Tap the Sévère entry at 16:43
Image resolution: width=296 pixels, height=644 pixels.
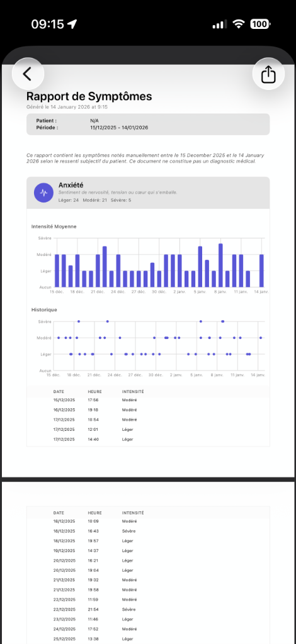148,531
